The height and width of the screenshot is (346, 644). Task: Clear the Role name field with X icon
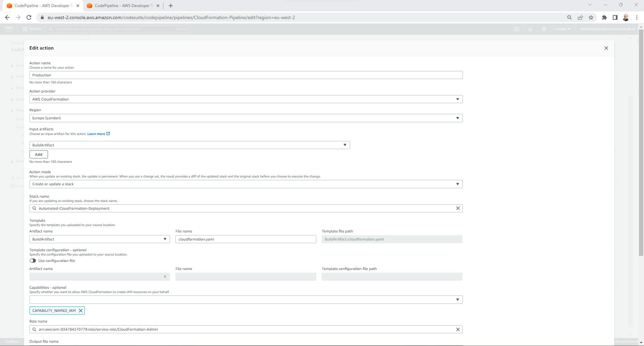(458, 329)
